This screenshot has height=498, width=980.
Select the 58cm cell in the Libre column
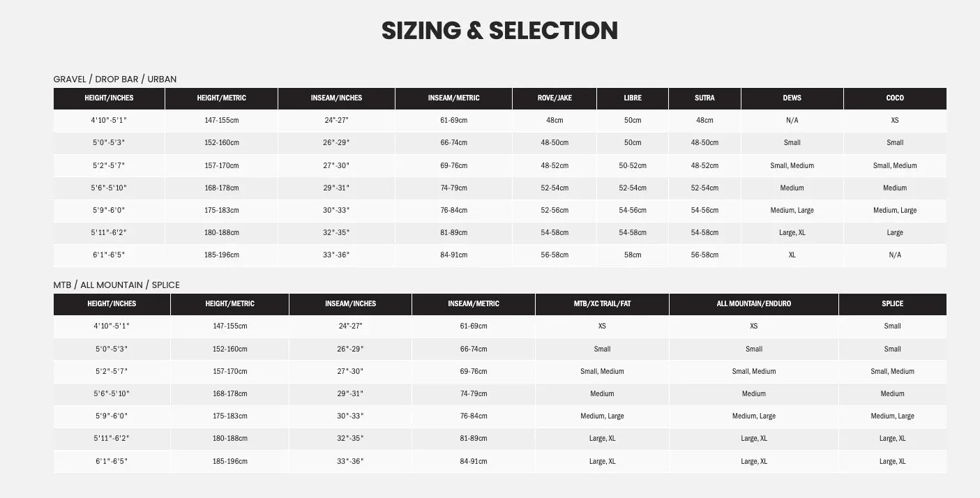[x=633, y=255]
